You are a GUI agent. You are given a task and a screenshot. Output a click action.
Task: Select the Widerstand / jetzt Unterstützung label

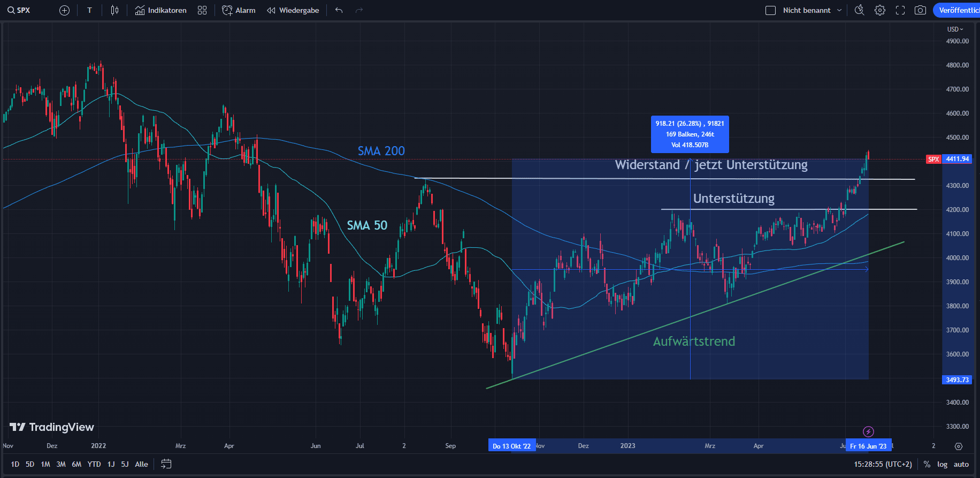711,165
